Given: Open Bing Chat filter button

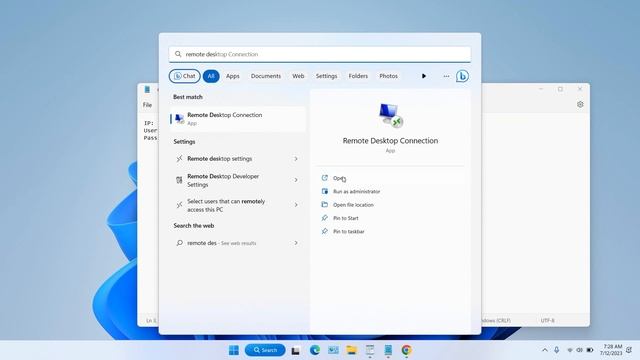Looking at the screenshot, I should pyautogui.click(x=184, y=76).
